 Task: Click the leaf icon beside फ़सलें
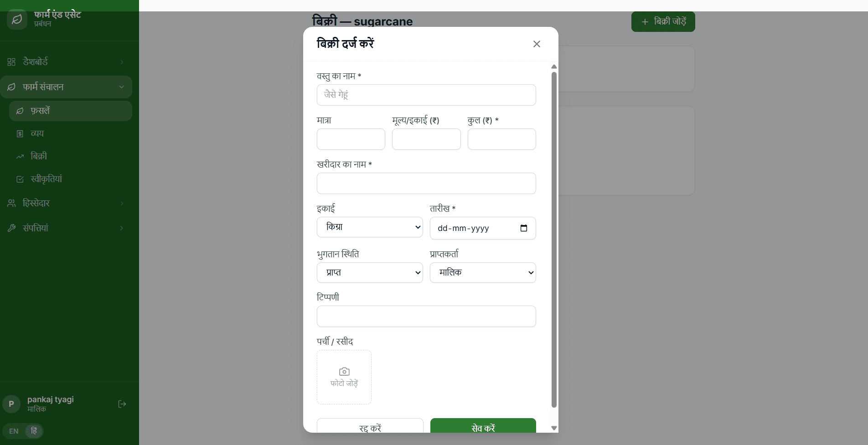pos(20,111)
